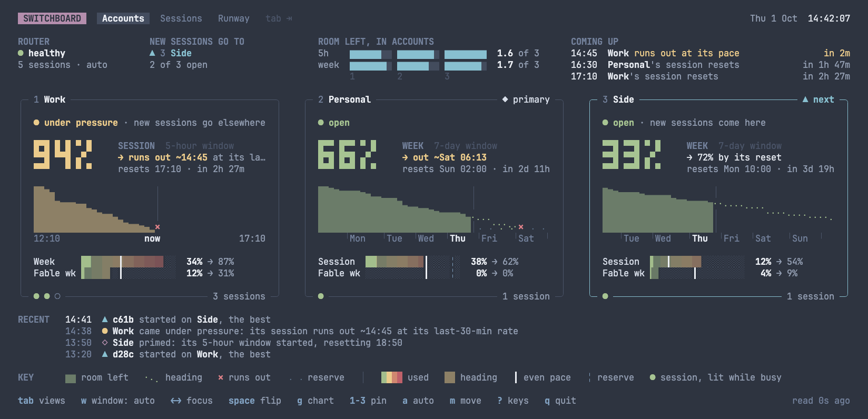Click the 'under pressure' amber dot on Work
The width and height of the screenshot is (868, 419).
point(36,123)
